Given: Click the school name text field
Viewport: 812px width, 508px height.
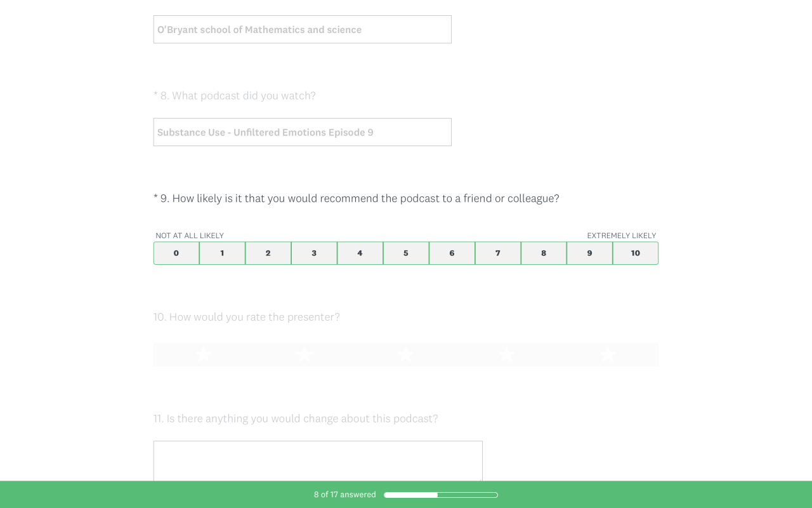Looking at the screenshot, I should [302, 30].
